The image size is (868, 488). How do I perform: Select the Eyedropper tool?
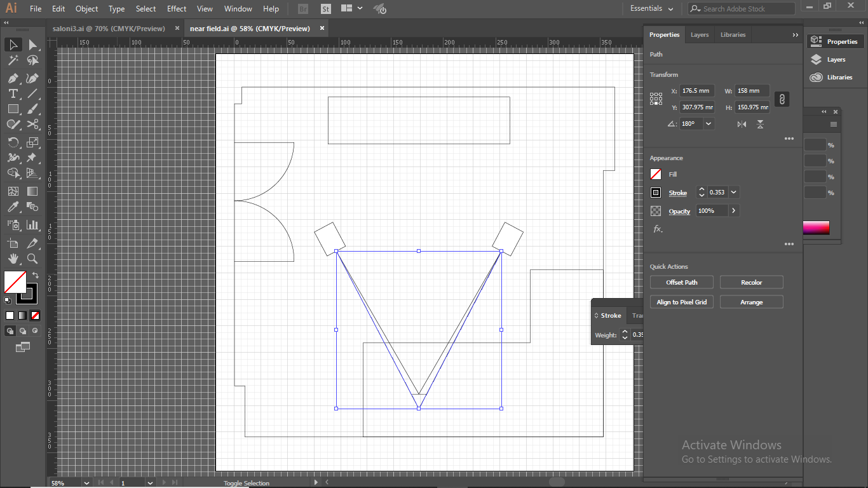click(x=13, y=208)
